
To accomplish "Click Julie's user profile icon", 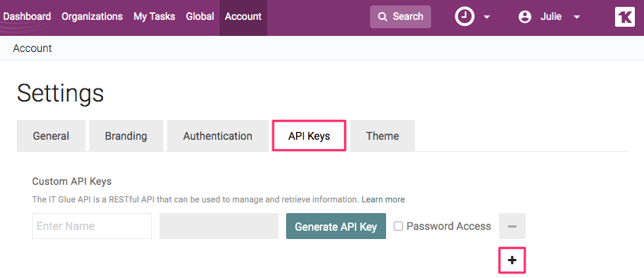I will coord(524,17).
